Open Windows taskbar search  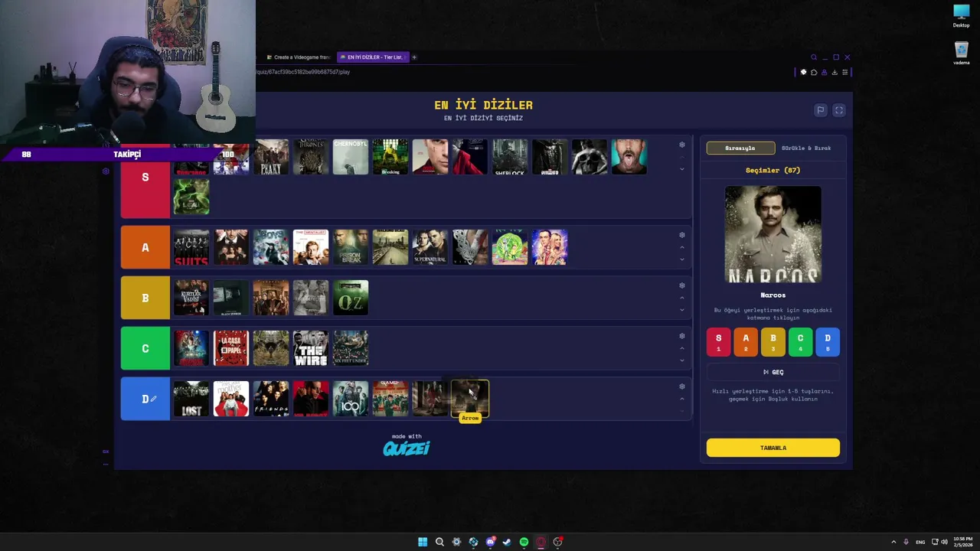[439, 542]
